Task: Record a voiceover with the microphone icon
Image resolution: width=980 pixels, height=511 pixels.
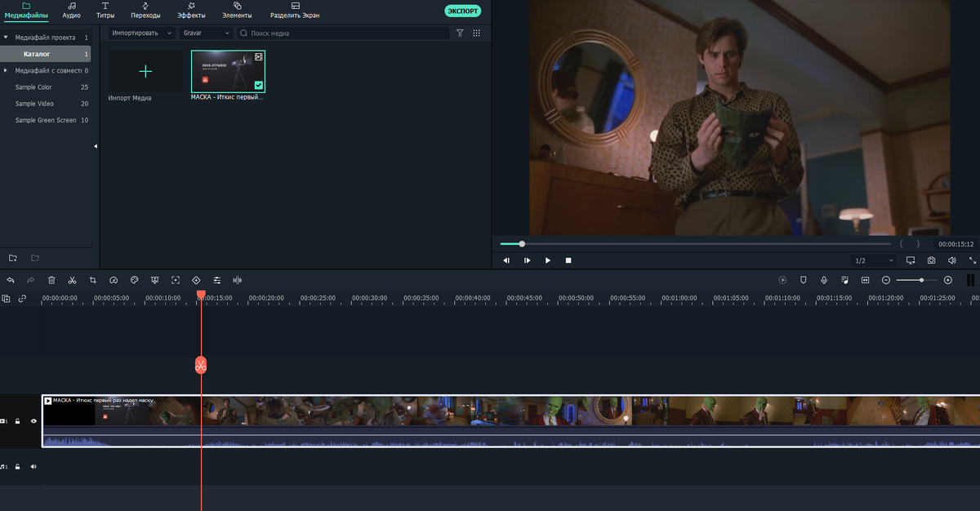Action: 824,280
